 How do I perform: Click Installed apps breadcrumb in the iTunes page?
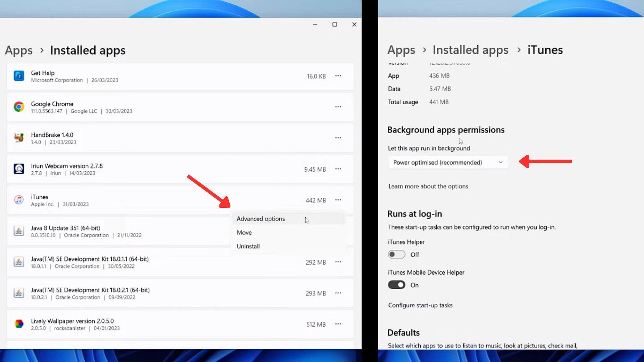point(470,50)
